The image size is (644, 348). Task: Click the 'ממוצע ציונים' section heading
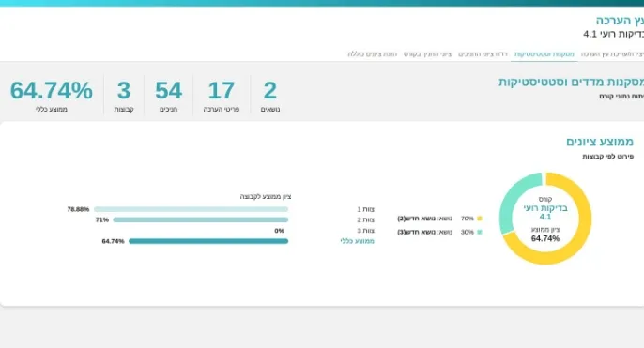click(x=600, y=142)
